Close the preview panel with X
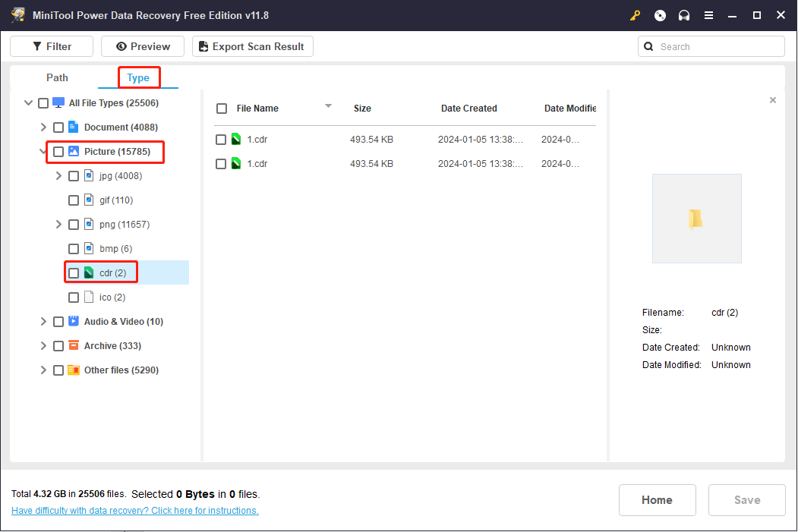 coord(773,100)
